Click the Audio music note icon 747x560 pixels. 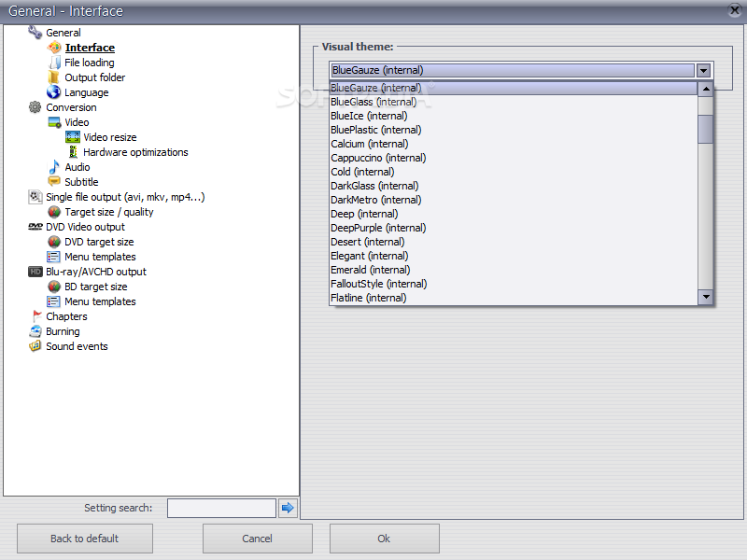[x=54, y=167]
